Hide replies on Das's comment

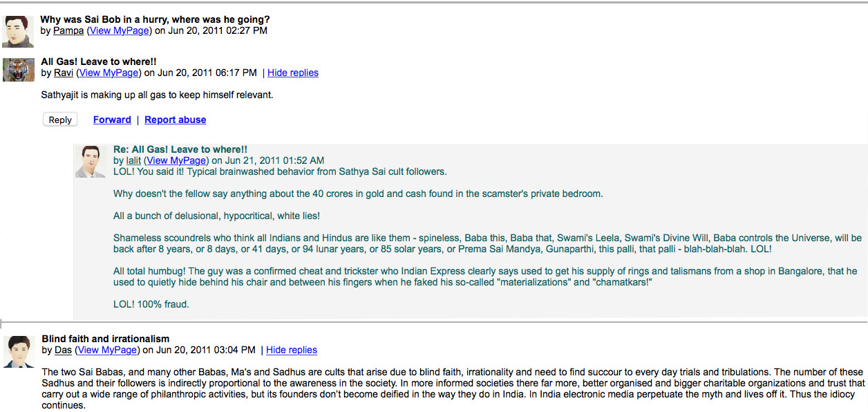292,350
